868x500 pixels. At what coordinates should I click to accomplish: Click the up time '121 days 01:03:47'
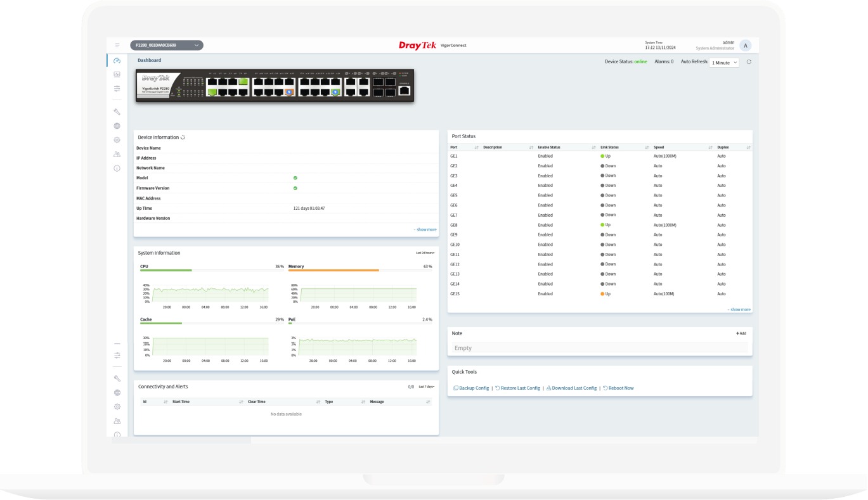tap(309, 208)
